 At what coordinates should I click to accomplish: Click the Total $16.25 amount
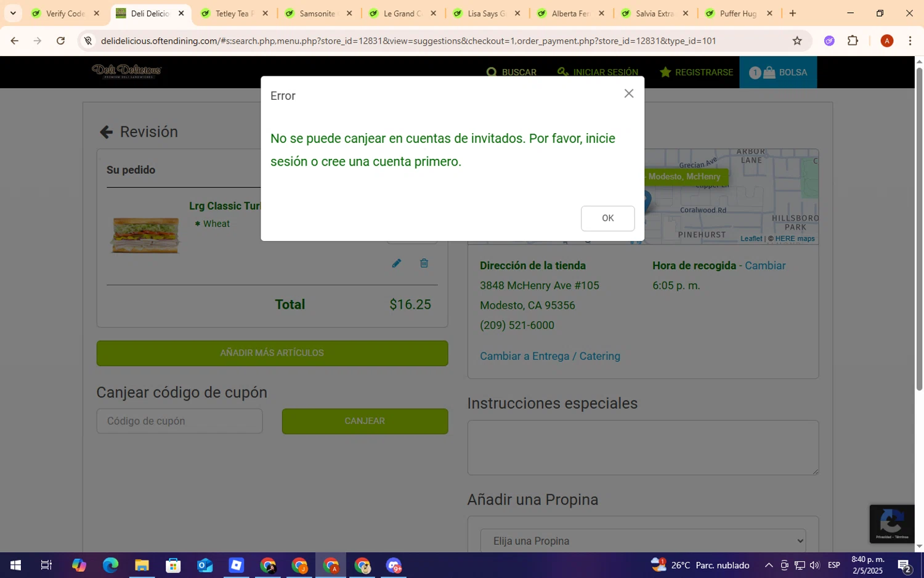[x=410, y=304]
